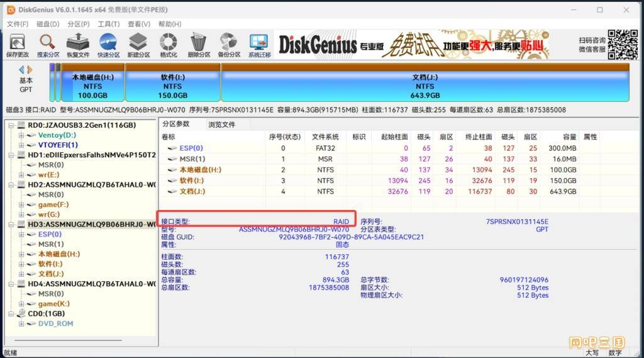Viewport: 644px width, 358px height.
Task: Expand the CD0:(1GB) drive tree node
Action: pos(12,313)
